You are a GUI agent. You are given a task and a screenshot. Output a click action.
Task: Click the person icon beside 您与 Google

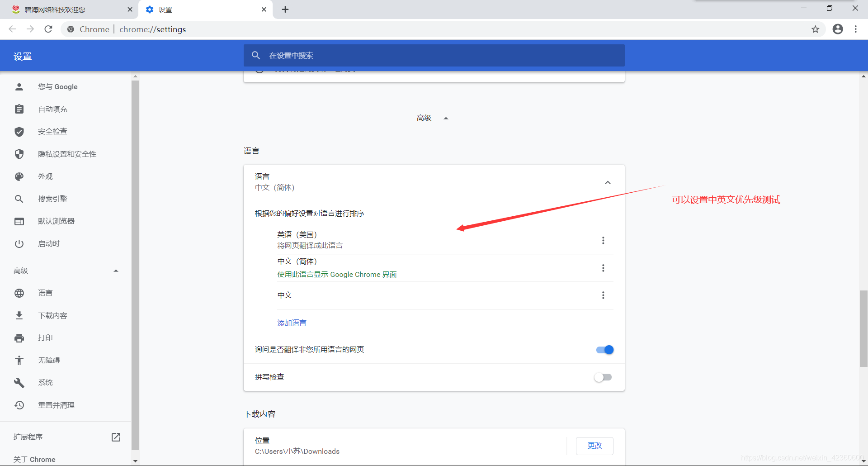[x=19, y=86]
